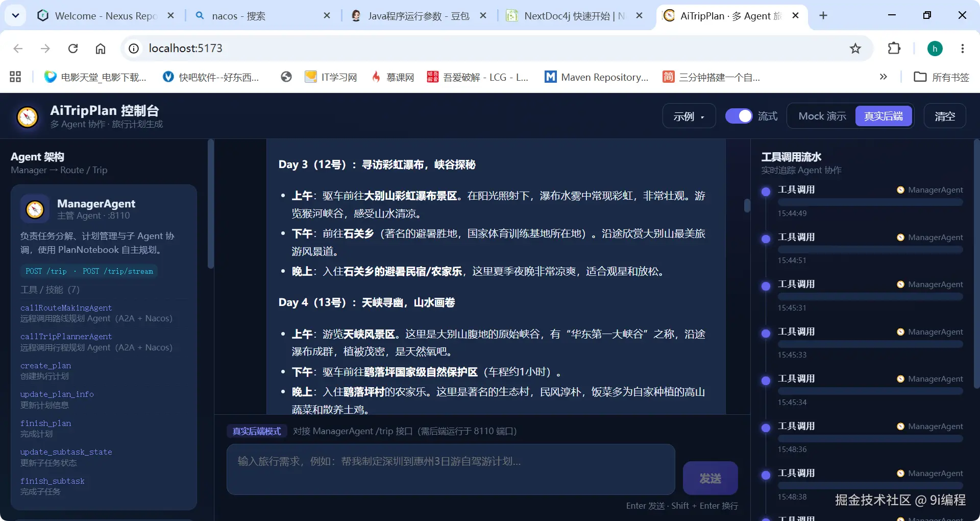
Task: Open 慕课网 bookmark
Action: point(393,77)
